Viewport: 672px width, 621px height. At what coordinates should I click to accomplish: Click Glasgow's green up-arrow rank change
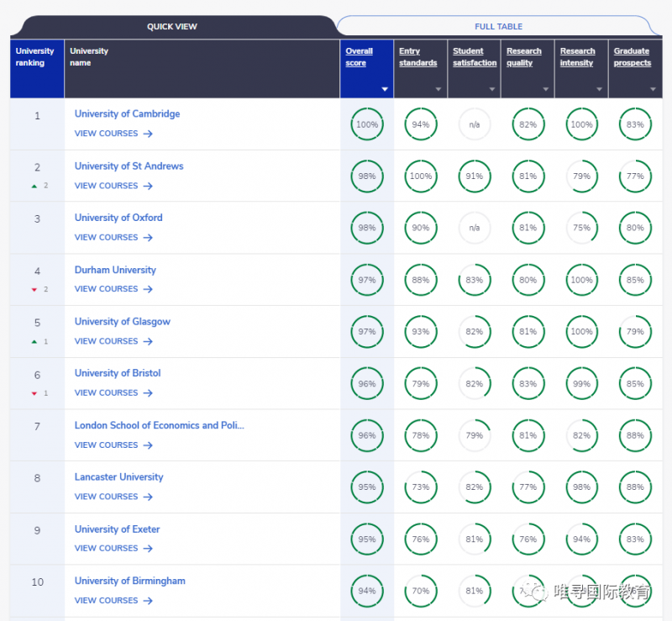point(34,342)
